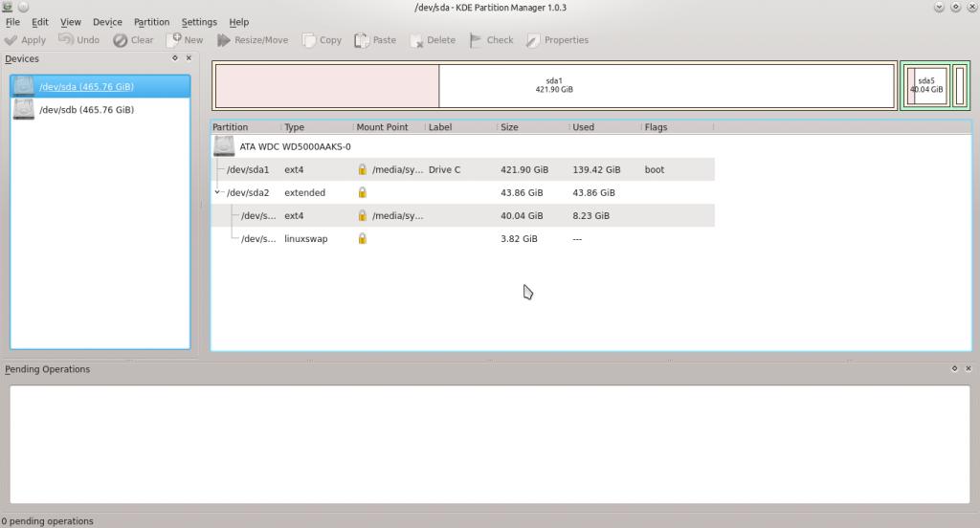Click the Copy partition icon
Image resolution: width=980 pixels, height=528 pixels.
point(309,40)
